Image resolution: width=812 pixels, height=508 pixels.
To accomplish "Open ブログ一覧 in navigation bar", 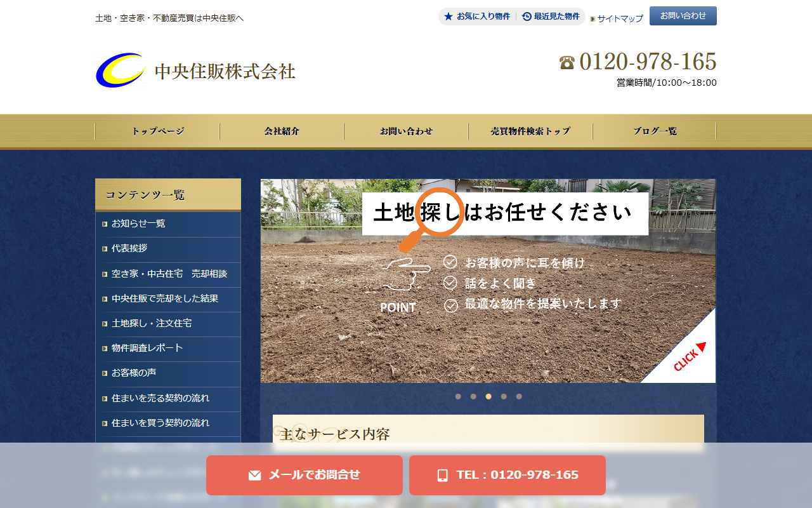I will click(655, 131).
